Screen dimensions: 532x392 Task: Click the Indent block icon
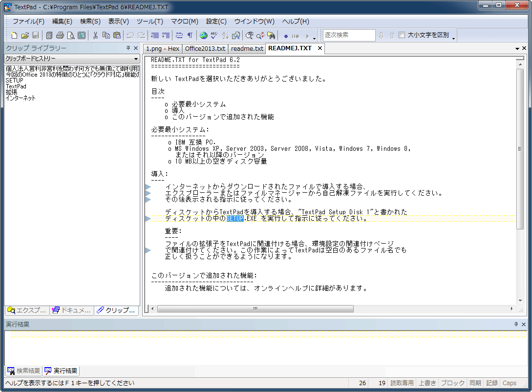click(x=166, y=35)
